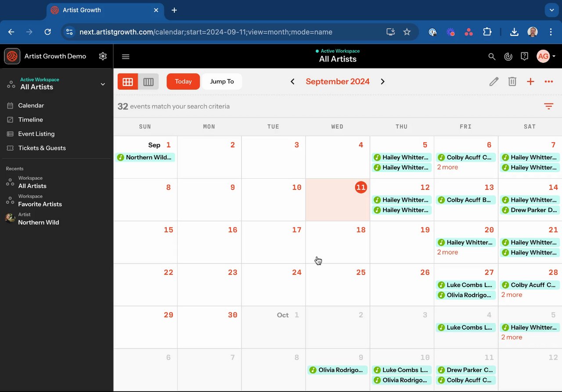Image resolution: width=562 pixels, height=392 pixels.
Task: Open the filter icon next to search criteria
Action: pyautogui.click(x=548, y=106)
